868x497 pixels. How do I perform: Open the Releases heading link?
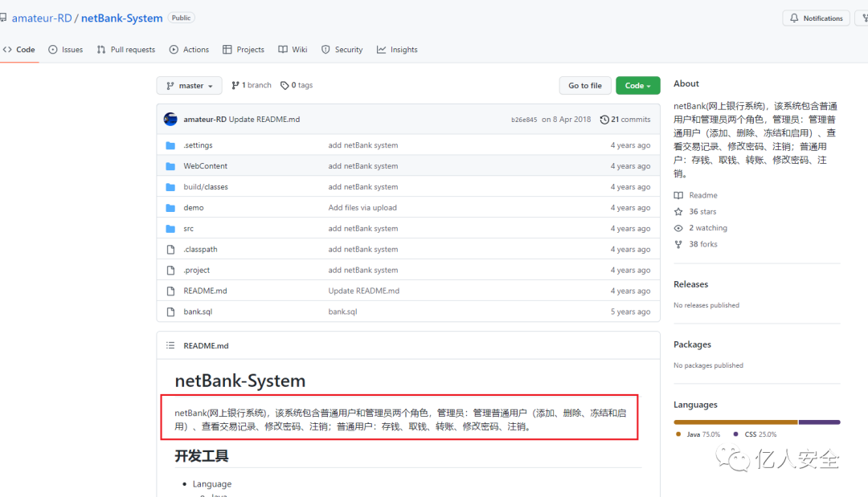click(x=691, y=284)
